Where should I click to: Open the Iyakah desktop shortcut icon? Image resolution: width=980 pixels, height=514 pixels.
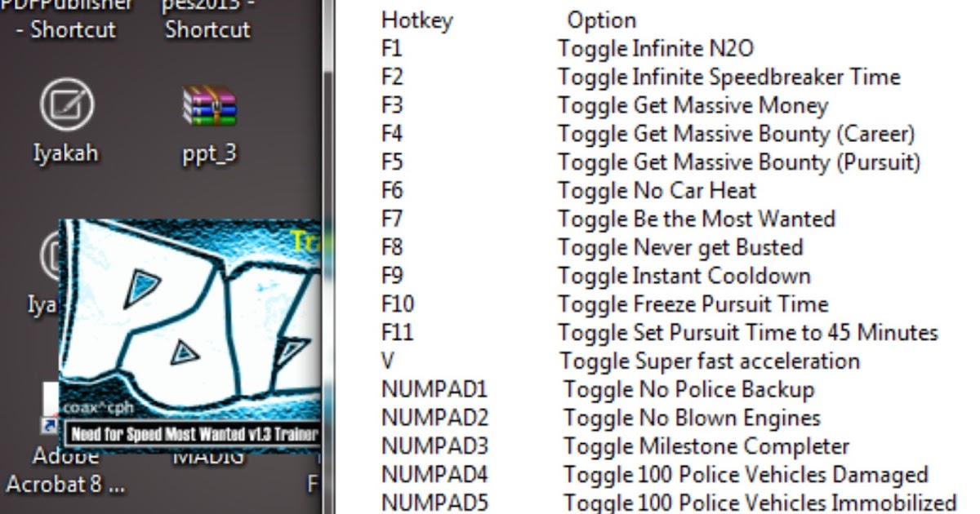68,104
